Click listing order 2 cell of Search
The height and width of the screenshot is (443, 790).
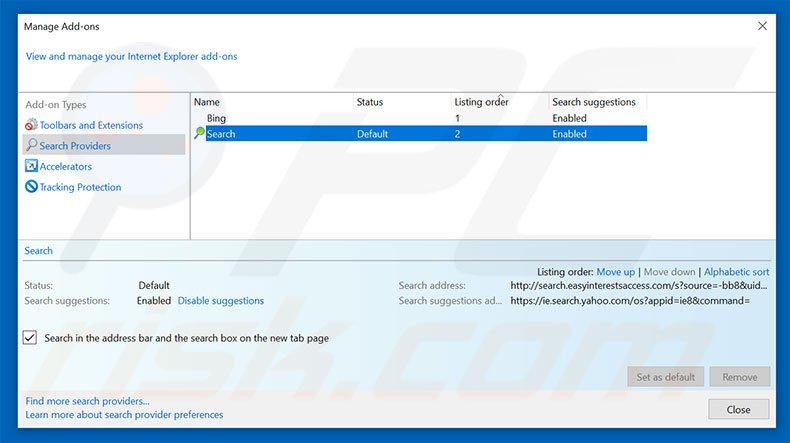[457, 134]
